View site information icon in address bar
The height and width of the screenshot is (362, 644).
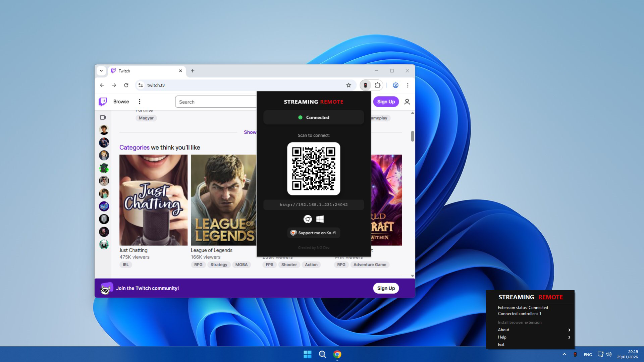tap(141, 85)
